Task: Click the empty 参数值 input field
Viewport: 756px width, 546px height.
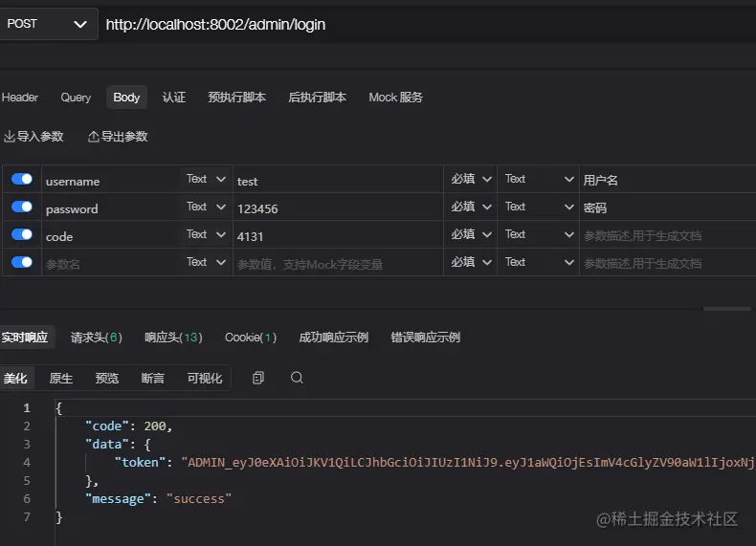Action: (338, 262)
